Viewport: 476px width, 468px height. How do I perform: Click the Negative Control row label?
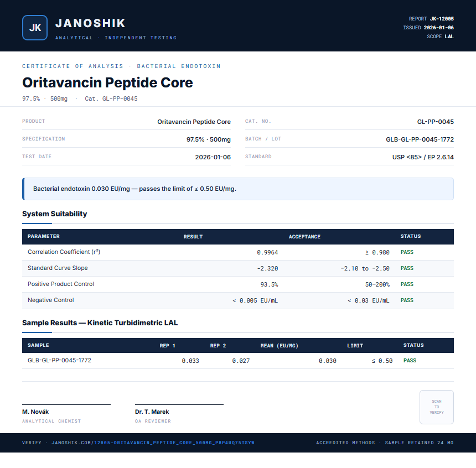pyautogui.click(x=51, y=300)
